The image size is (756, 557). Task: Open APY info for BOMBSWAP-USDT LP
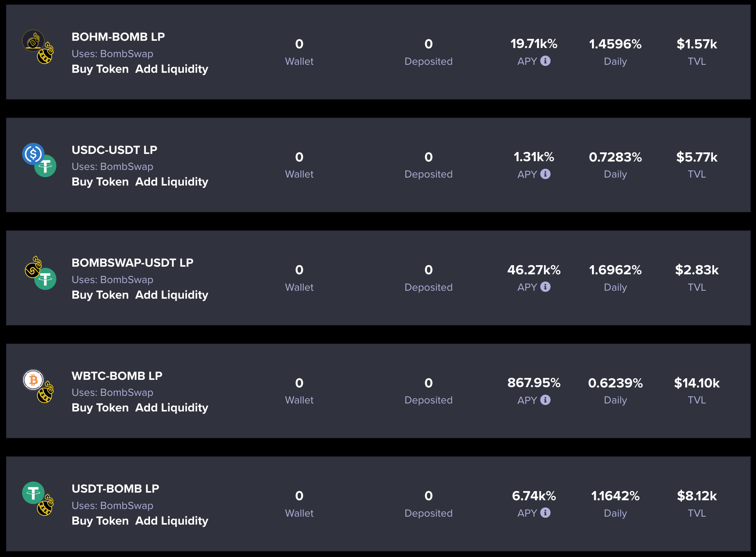tap(546, 287)
